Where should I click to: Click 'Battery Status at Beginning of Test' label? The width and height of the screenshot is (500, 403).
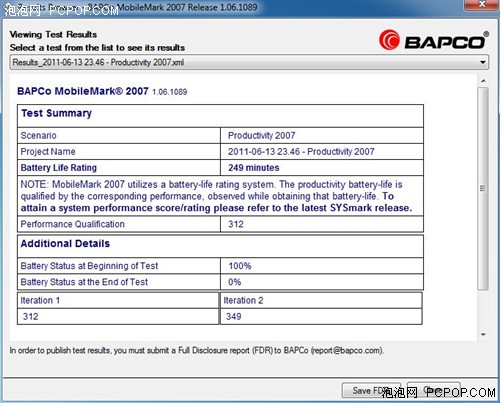pyautogui.click(x=89, y=266)
